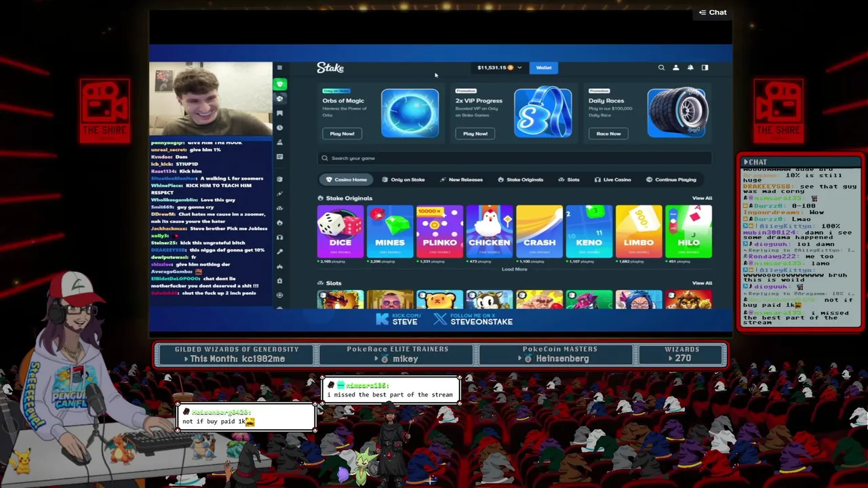The width and height of the screenshot is (868, 488).
Task: Open the notifications bell icon
Action: pos(690,68)
